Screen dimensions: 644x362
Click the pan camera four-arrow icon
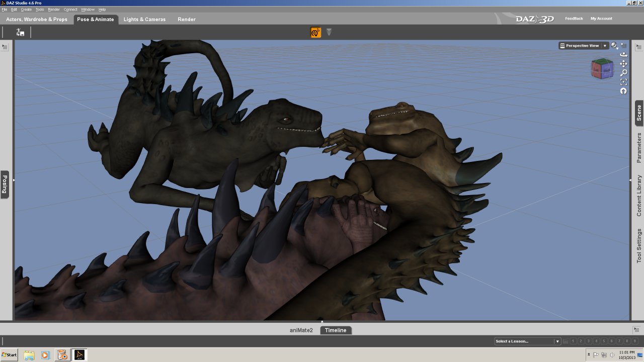pos(623,63)
